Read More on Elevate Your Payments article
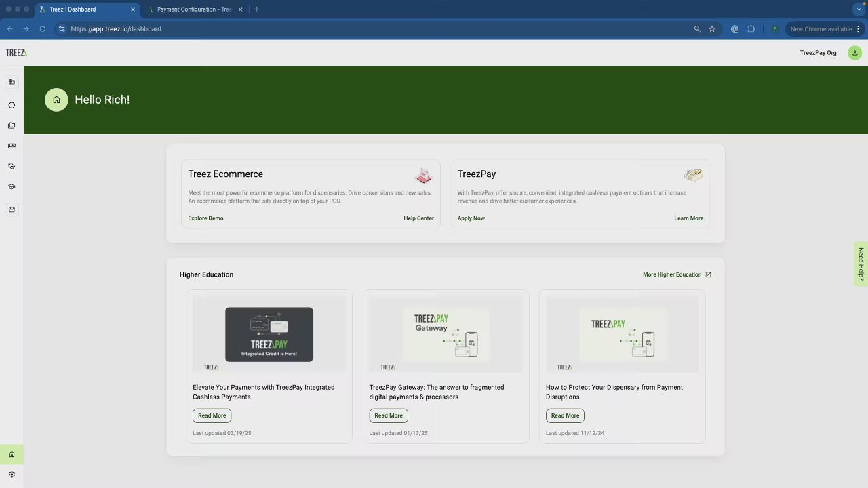 point(212,415)
